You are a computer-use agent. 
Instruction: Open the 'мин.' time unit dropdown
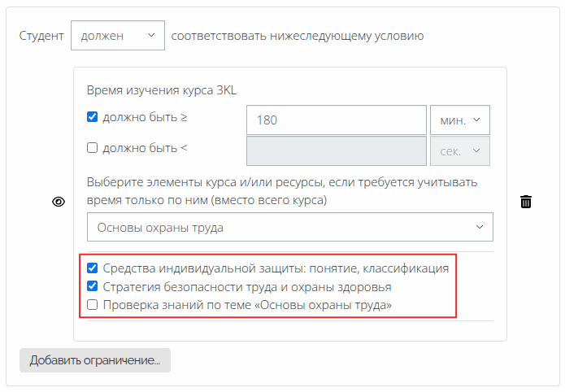pos(459,120)
